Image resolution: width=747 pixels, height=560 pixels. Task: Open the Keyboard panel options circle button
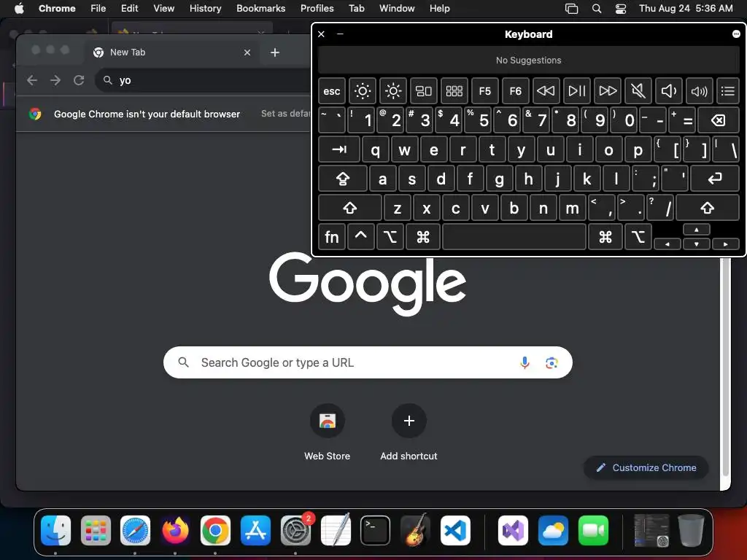[736, 34]
